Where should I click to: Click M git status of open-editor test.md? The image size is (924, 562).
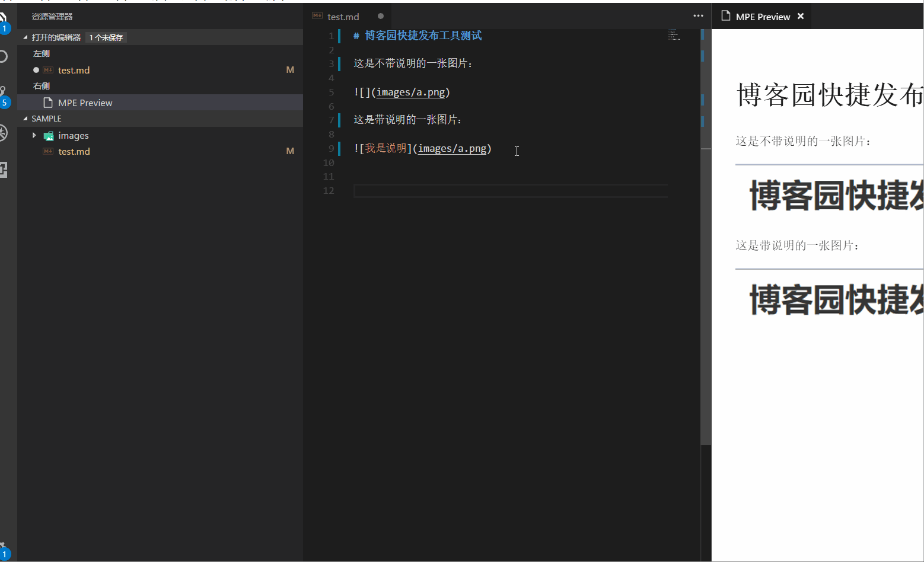point(290,70)
